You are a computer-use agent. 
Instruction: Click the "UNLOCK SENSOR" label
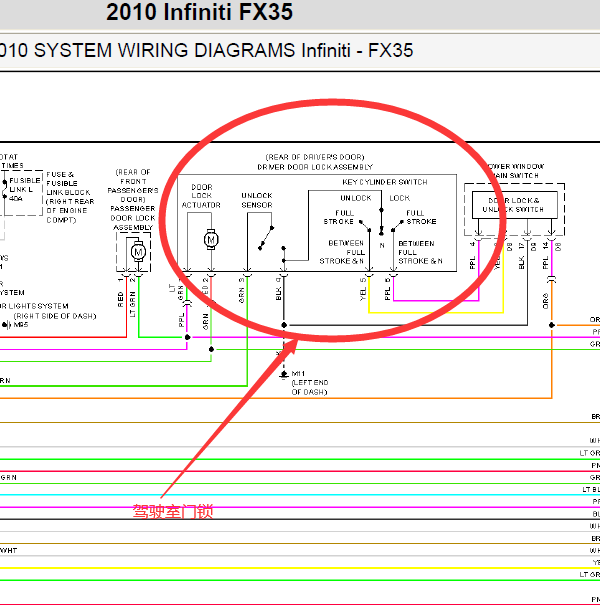257,200
